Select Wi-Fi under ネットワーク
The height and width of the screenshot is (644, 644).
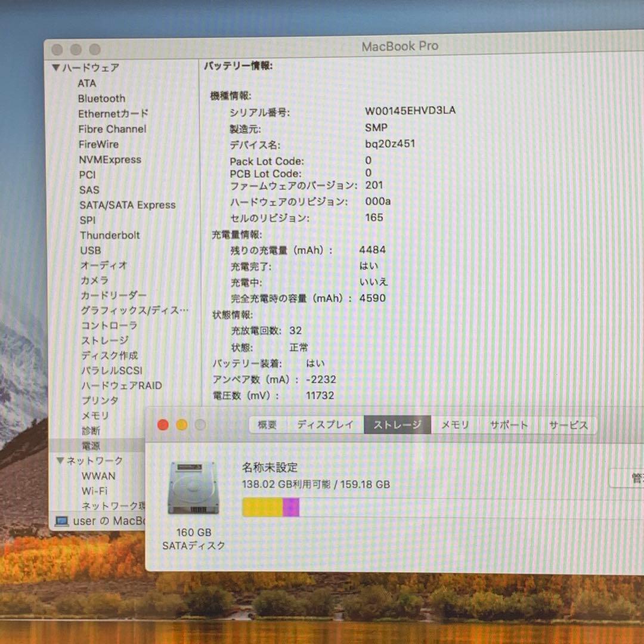95,491
